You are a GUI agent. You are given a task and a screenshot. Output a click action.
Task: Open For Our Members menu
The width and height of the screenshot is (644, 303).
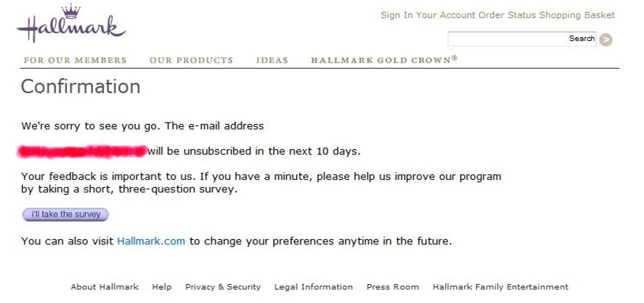[x=75, y=60]
